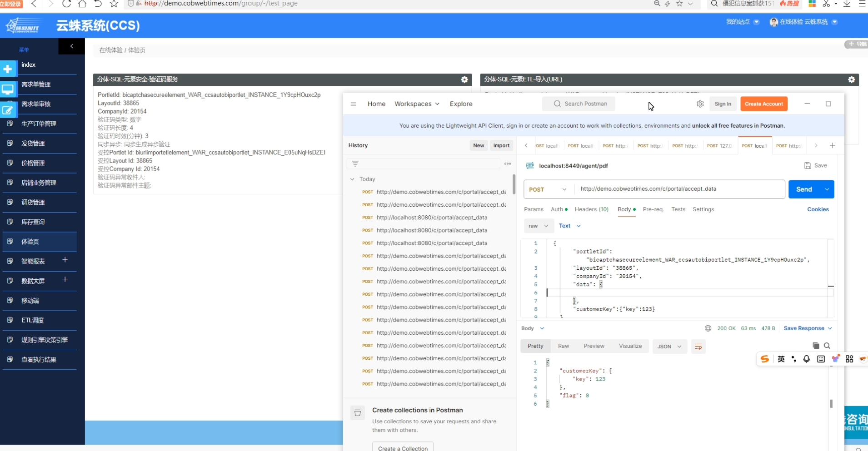Switch to the Params tab
The width and height of the screenshot is (868, 451).
[534, 209]
